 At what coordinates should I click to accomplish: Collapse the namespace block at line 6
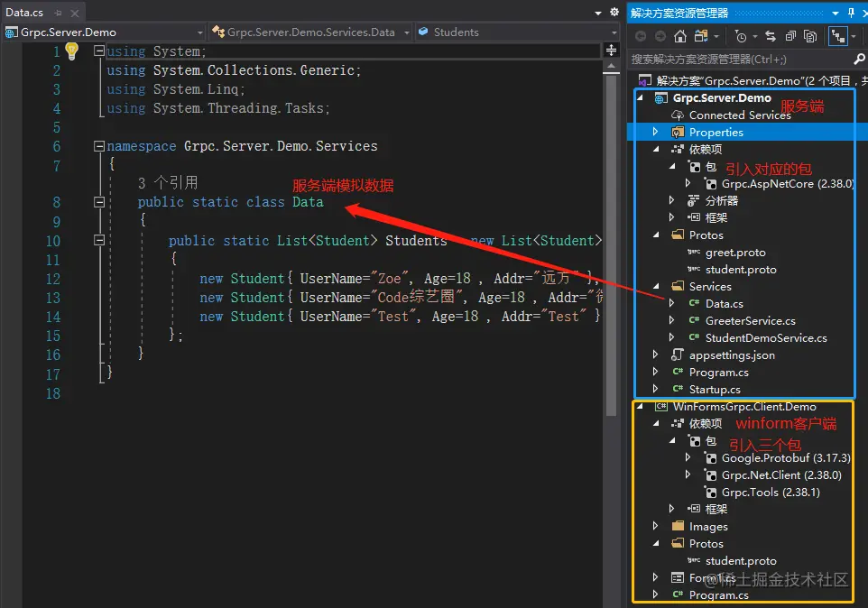click(x=99, y=146)
